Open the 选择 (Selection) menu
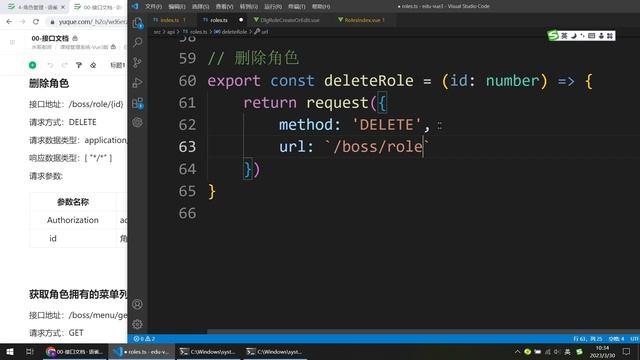The height and width of the screenshot is (360, 640). (200, 6)
